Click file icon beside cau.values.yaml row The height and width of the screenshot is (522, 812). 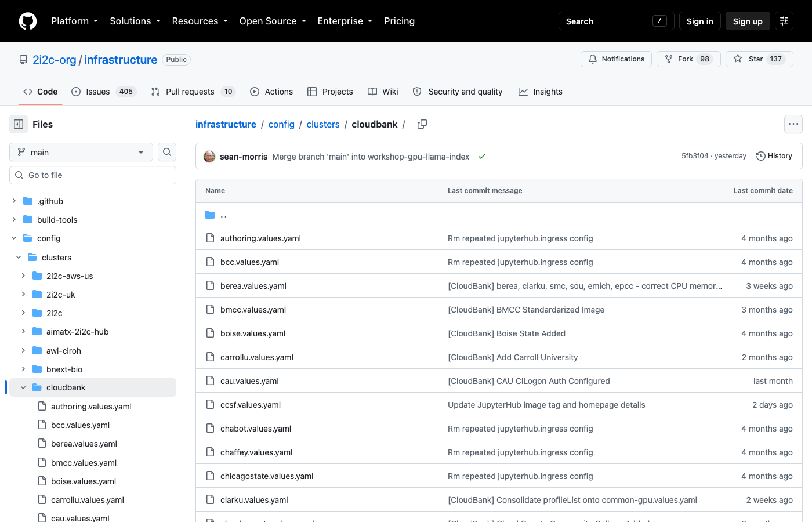coord(210,380)
